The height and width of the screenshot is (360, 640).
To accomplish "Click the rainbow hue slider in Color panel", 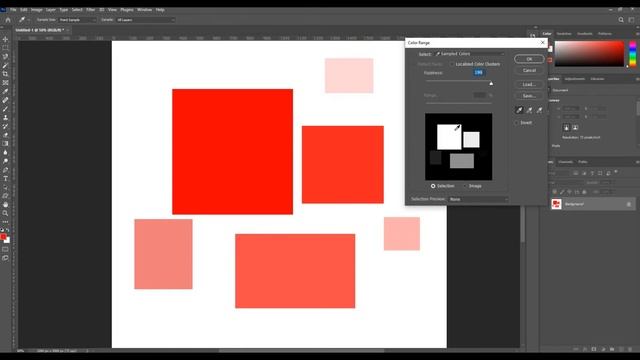I will coord(633,53).
